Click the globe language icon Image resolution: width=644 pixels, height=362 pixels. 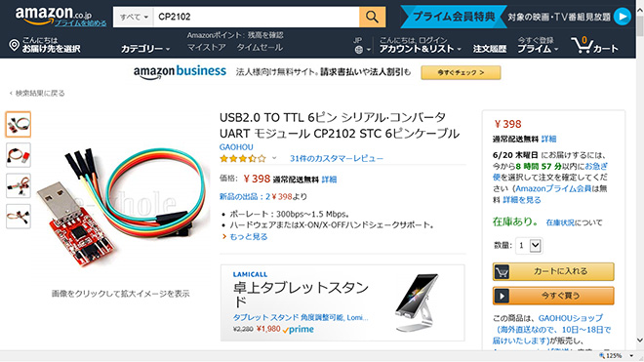(x=359, y=50)
